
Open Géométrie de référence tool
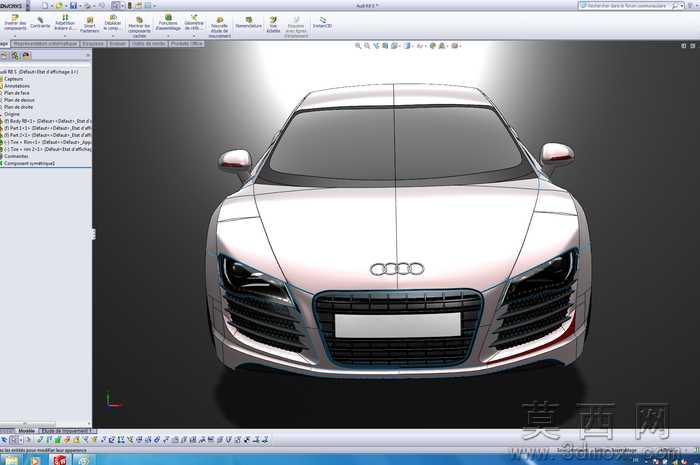194,23
